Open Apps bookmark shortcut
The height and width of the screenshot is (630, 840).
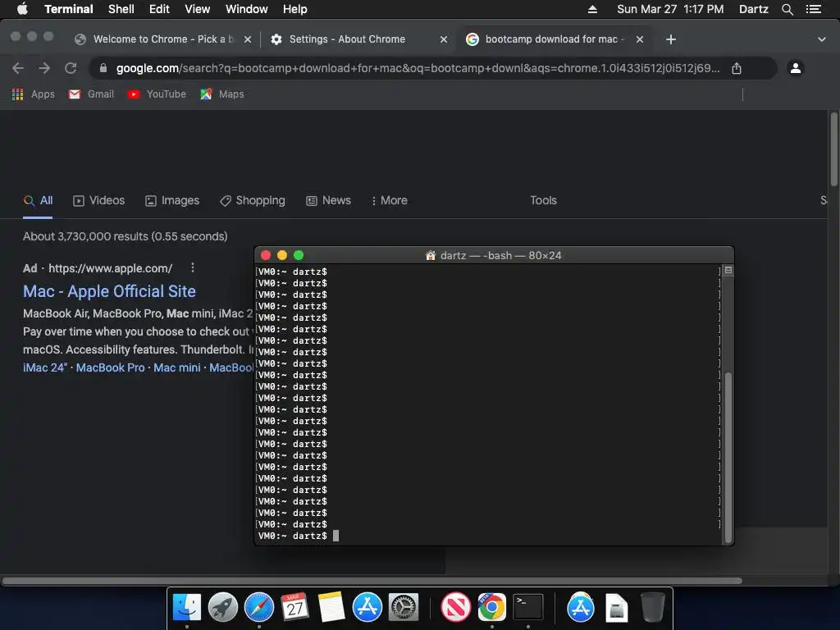click(x=33, y=94)
